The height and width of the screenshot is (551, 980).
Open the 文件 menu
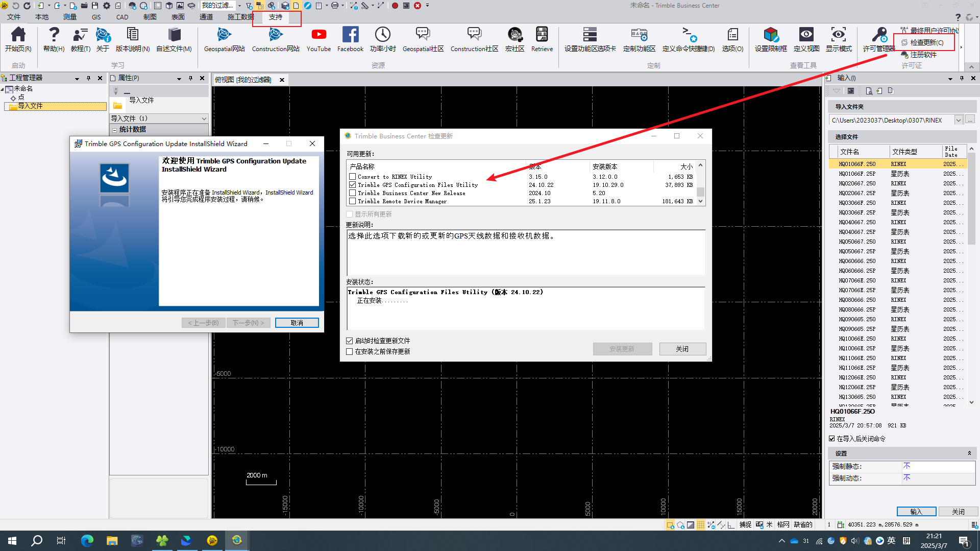point(14,17)
